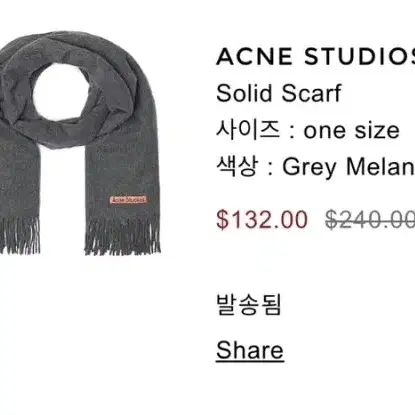Click the one size value text
The image size is (415, 415).
click(351, 130)
